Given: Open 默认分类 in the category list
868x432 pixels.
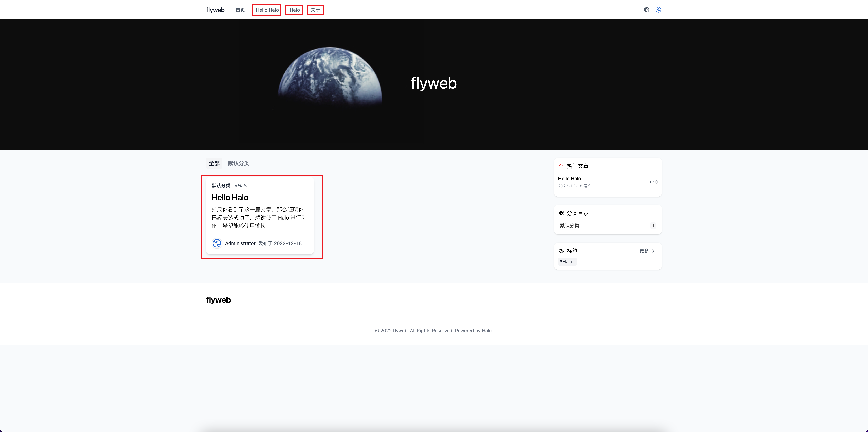Looking at the screenshot, I should coord(569,226).
